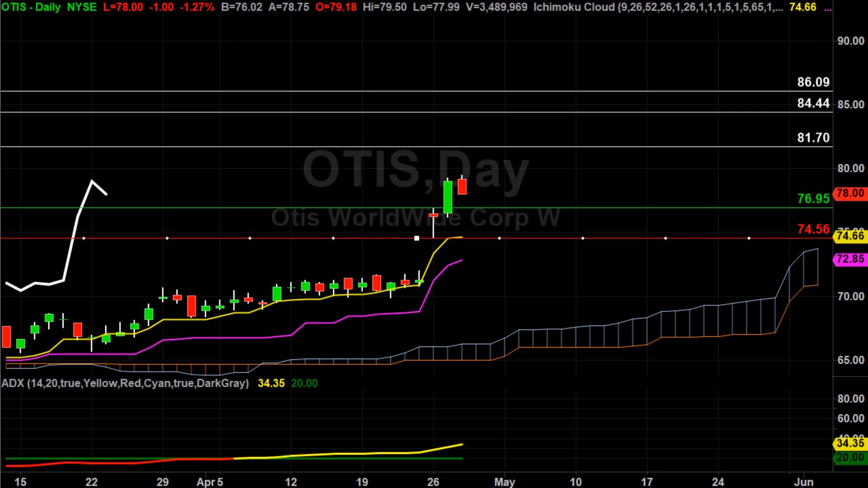
Task: Open the Ichimoku Cloud indicator label
Action: (x=658, y=7)
